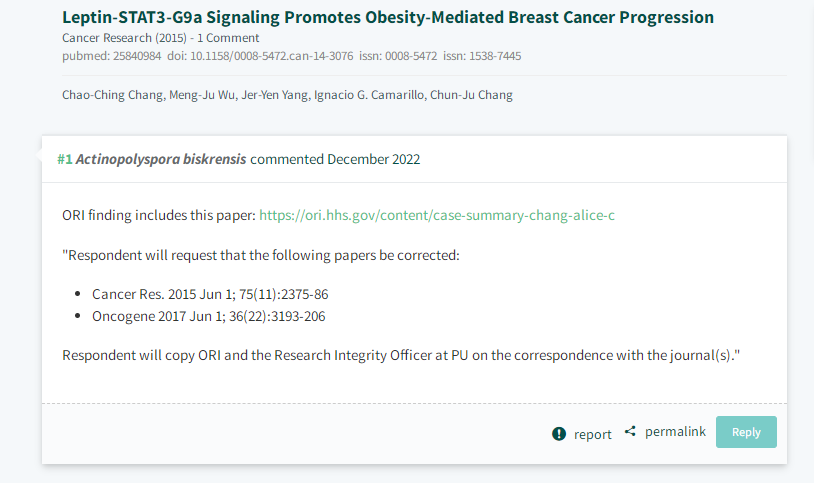Click the permalink text link
814x483 pixels.
[x=675, y=432]
